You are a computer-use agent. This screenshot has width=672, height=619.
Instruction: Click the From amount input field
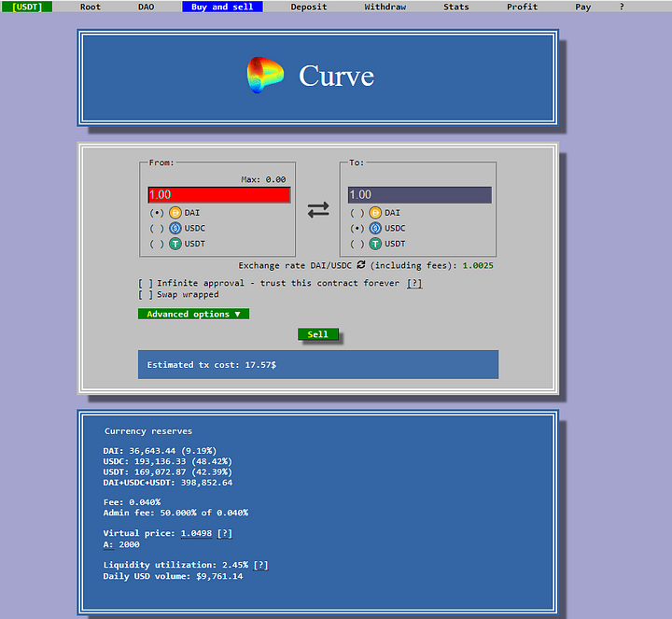pyautogui.click(x=219, y=194)
